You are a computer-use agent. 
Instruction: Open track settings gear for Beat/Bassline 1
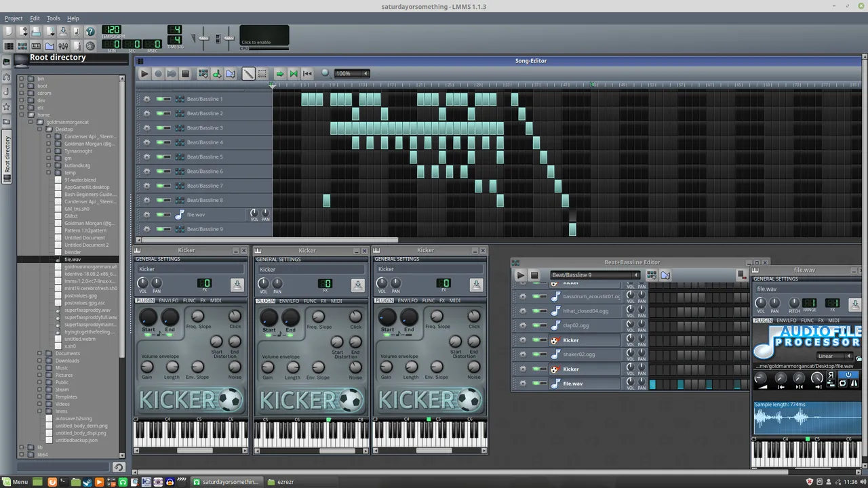(146, 99)
